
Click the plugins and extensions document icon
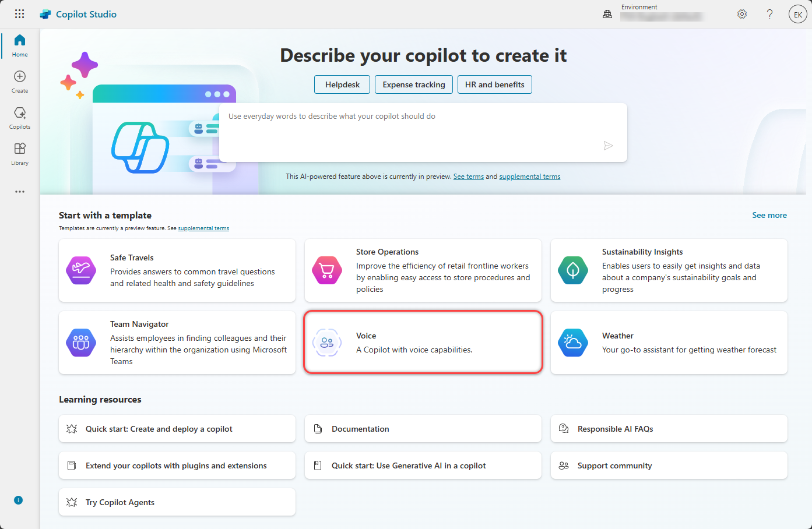tap(72, 465)
